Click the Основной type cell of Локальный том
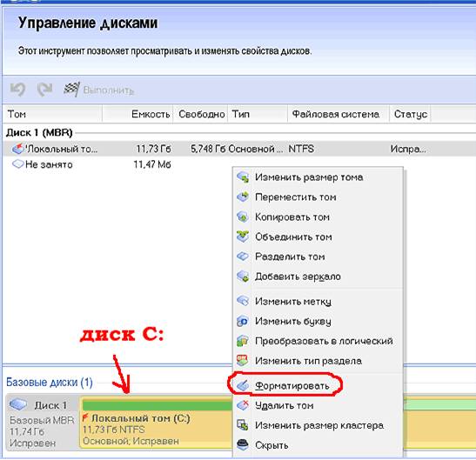The height and width of the screenshot is (460, 476). tap(255, 149)
